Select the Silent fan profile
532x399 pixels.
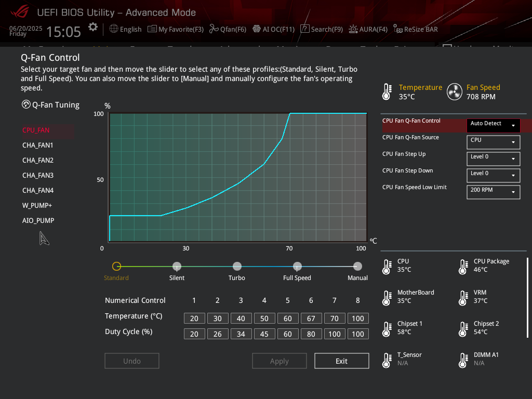(x=177, y=267)
